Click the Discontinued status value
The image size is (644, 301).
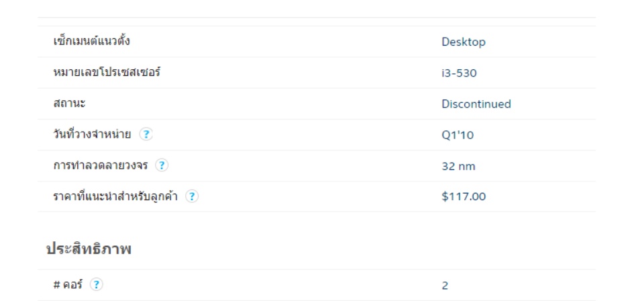click(x=476, y=104)
